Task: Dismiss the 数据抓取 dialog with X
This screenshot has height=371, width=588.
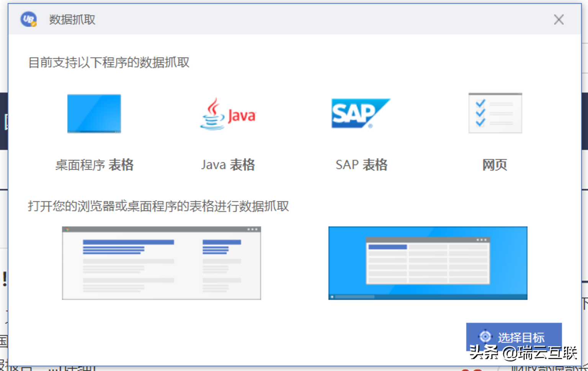Action: coord(559,20)
